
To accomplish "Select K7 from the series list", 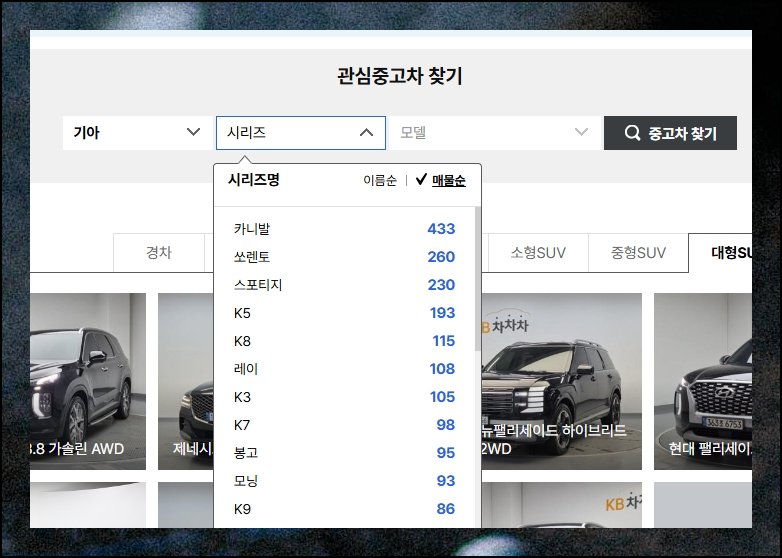I will pos(344,425).
